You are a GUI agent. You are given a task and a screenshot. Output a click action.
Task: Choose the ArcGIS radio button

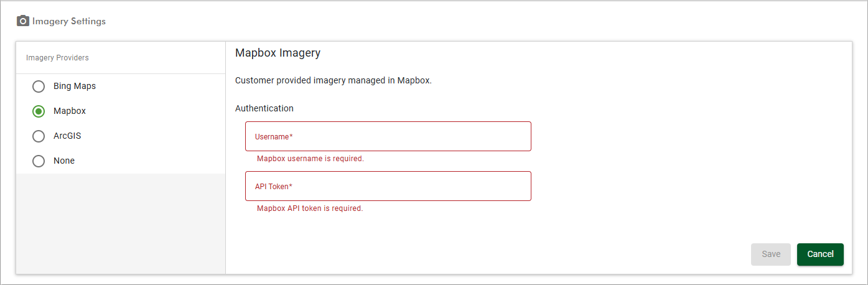click(39, 136)
